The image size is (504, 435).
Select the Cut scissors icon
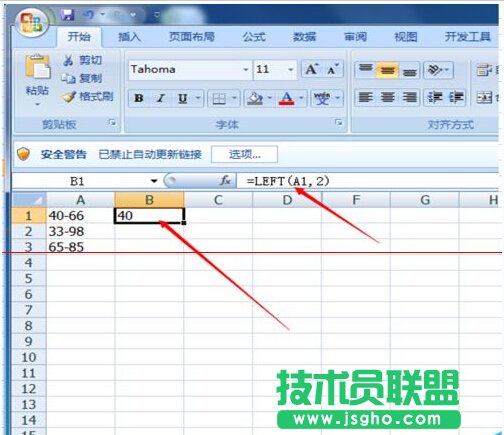coord(68,60)
